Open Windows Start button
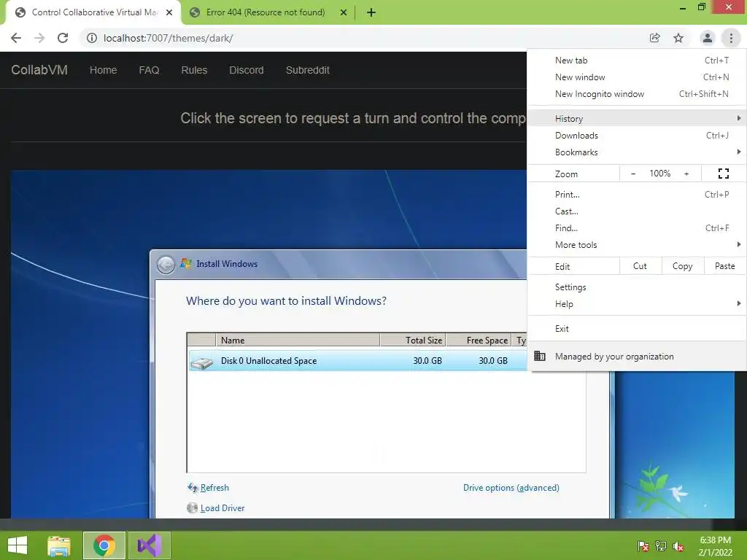Viewport: 747px width, 560px height. click(18, 545)
